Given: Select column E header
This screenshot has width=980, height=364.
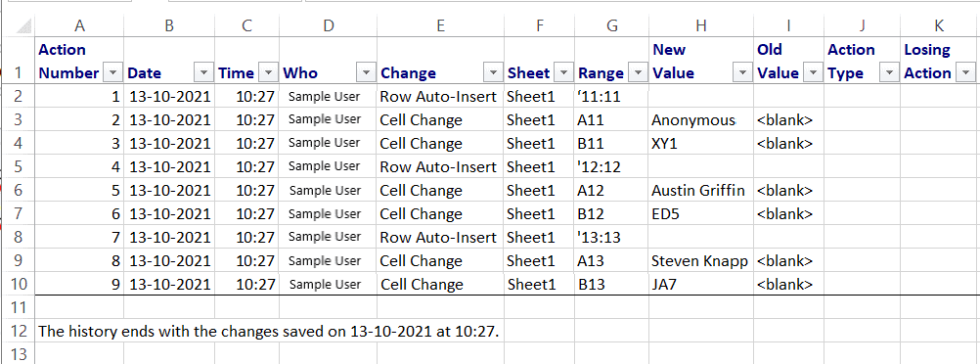Looking at the screenshot, I should tap(441, 25).
